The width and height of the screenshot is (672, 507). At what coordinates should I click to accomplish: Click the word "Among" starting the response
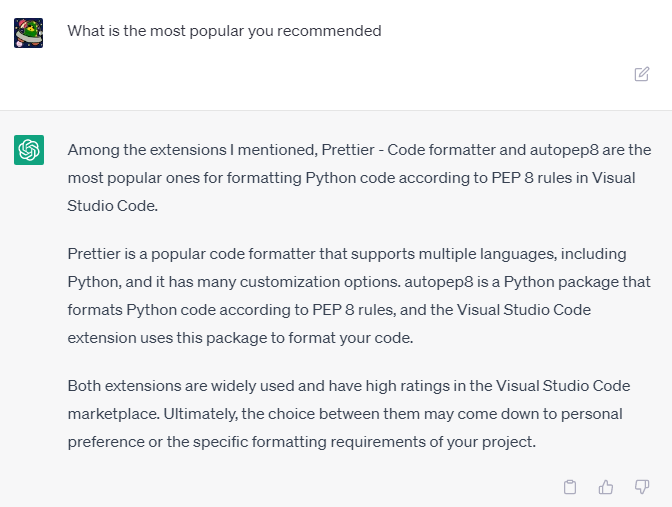pos(92,150)
